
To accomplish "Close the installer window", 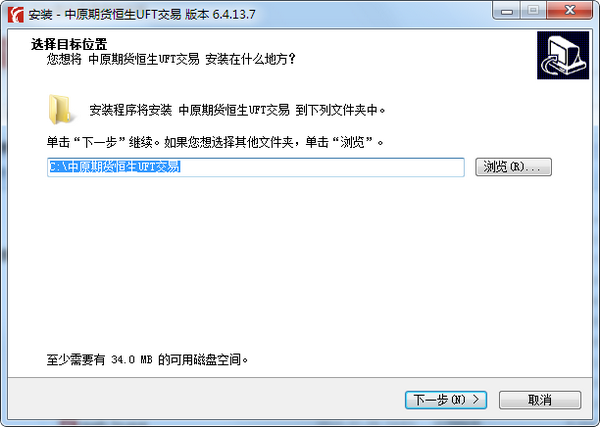I will click(x=570, y=11).
